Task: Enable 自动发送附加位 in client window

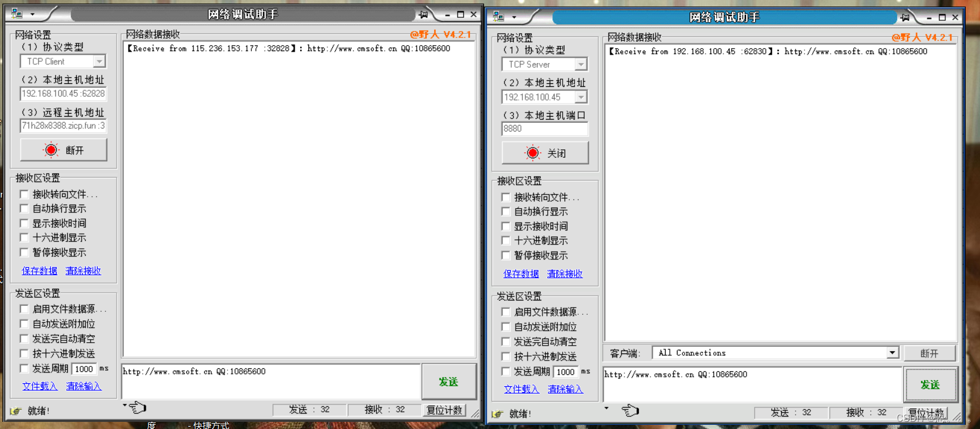Action: tap(24, 324)
